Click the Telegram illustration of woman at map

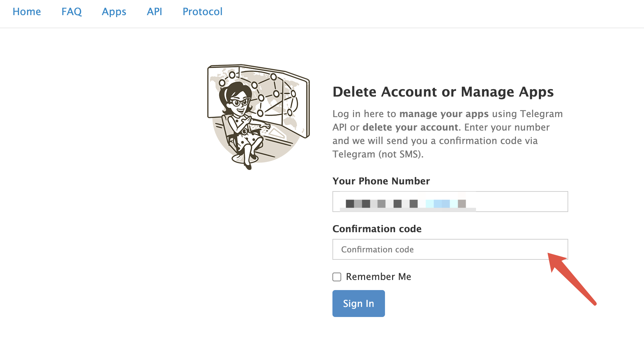(x=258, y=117)
